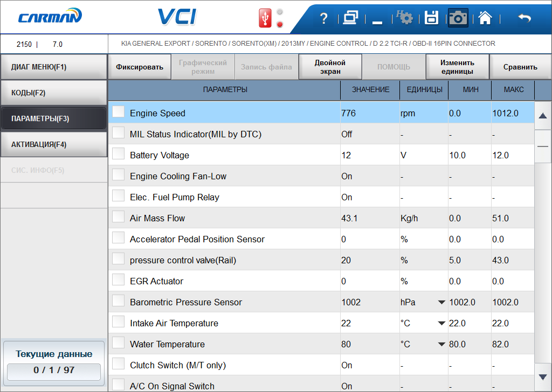Check Accelerator Pedal Position Sensor box
This screenshot has width=552, height=392.
tap(118, 238)
